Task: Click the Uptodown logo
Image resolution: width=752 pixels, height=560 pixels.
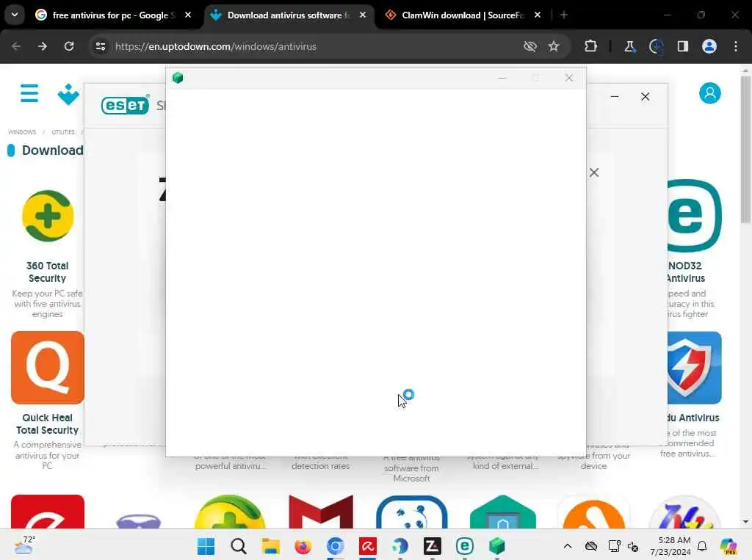Action: point(68,94)
